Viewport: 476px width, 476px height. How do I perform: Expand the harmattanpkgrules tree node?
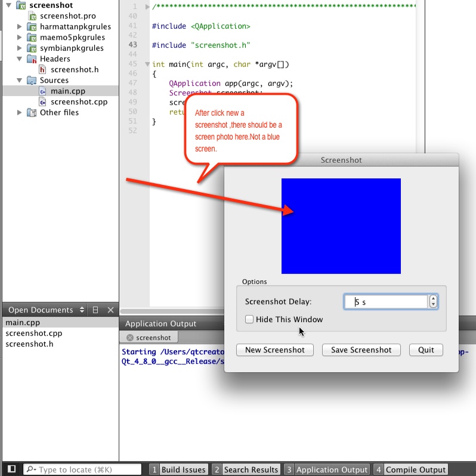20,27
